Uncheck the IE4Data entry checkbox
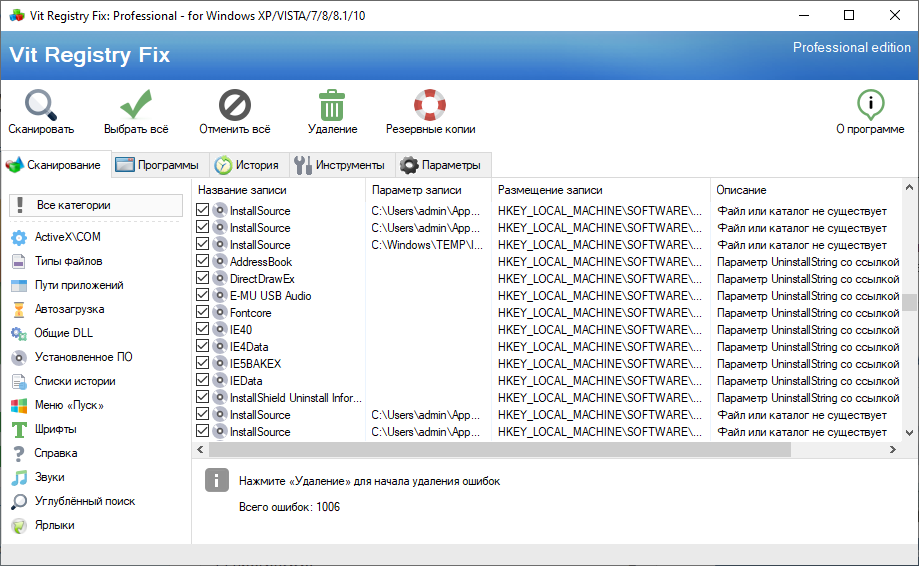This screenshot has height=566, width=919. [x=203, y=346]
